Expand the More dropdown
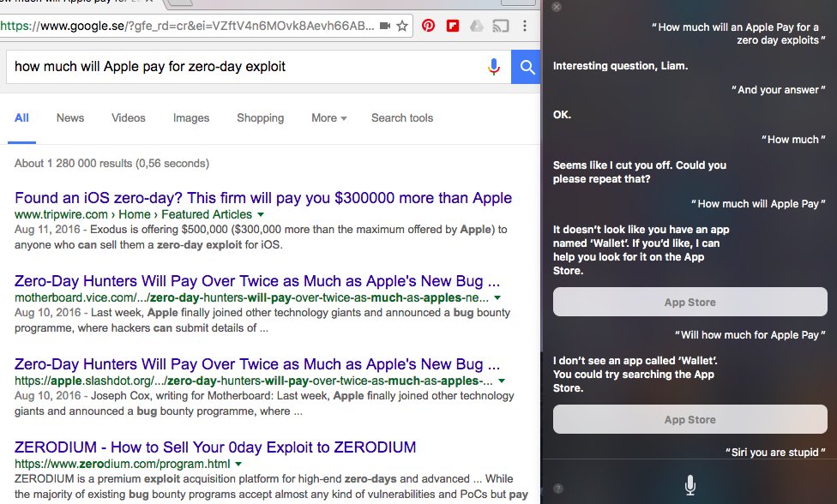 pyautogui.click(x=328, y=118)
